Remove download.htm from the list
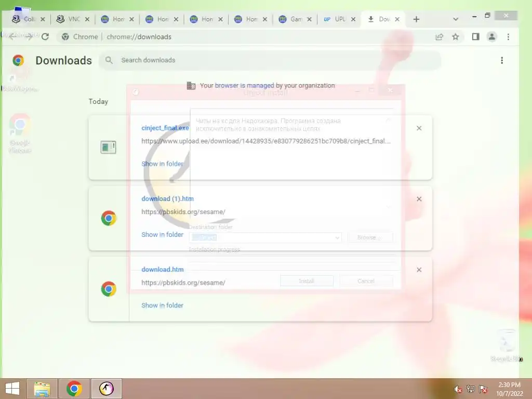This screenshot has width=532, height=399. pyautogui.click(x=419, y=270)
